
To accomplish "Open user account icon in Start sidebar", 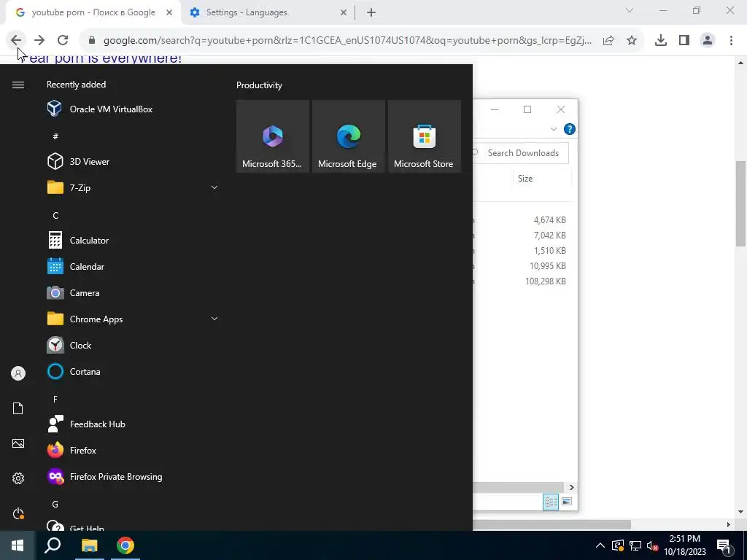I will pyautogui.click(x=18, y=373).
